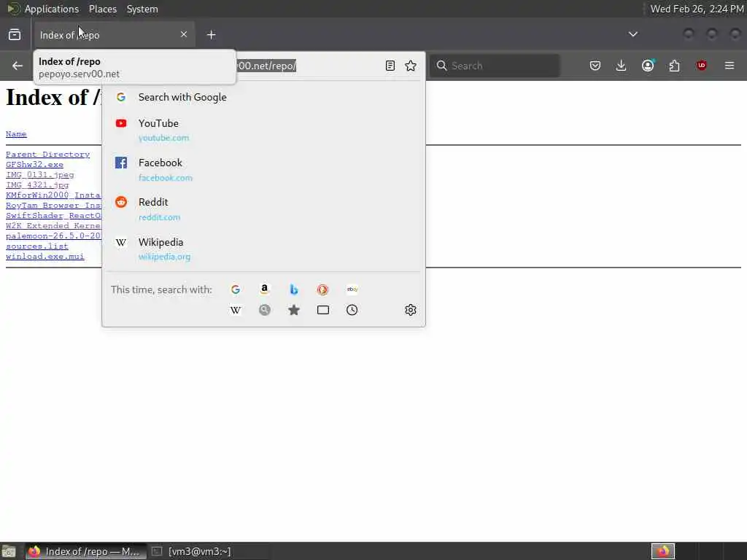Close the Index of /repo tab
The width and height of the screenshot is (747, 560).
[184, 34]
